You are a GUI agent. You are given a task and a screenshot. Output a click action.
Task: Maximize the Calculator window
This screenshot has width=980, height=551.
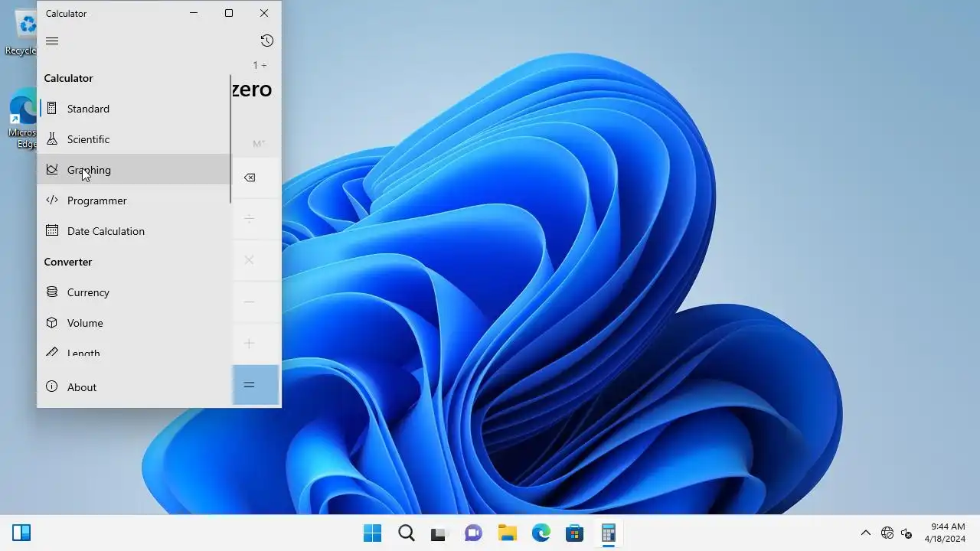click(229, 13)
